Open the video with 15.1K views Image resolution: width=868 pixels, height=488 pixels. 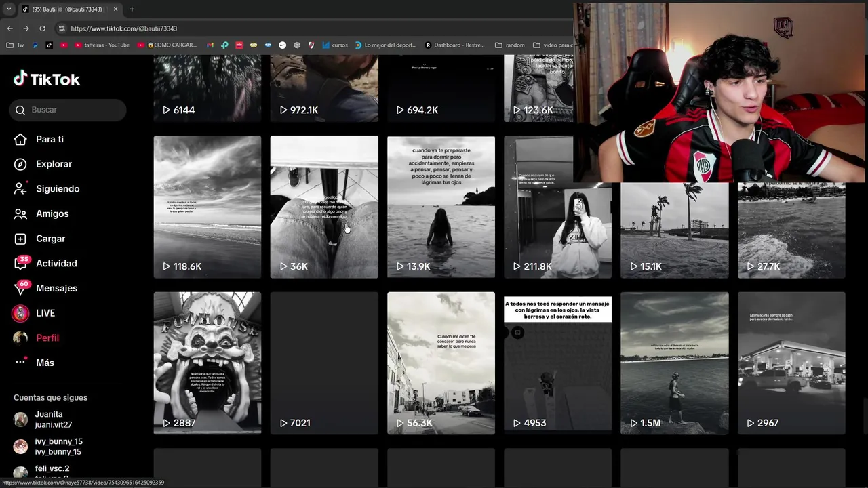click(675, 230)
